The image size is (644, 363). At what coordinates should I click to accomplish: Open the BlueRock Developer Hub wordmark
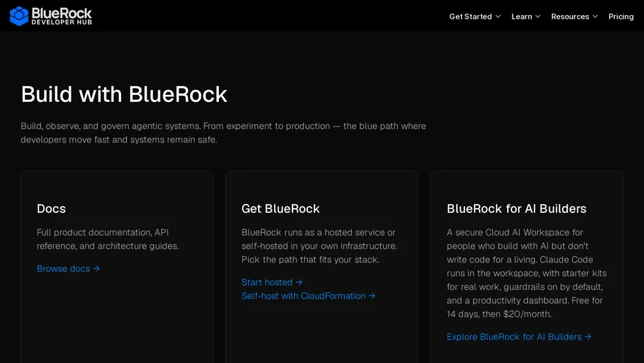(62, 17)
